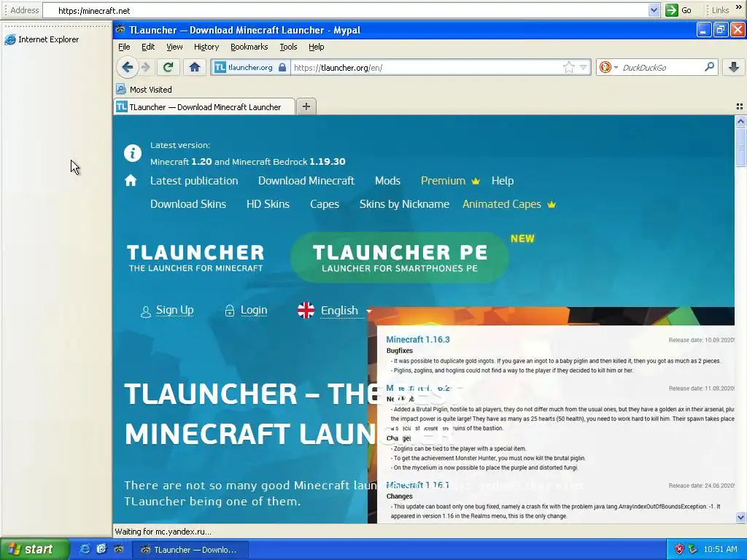Click the crown icon next to Animated Capes
The image size is (747, 560).
coord(551,204)
